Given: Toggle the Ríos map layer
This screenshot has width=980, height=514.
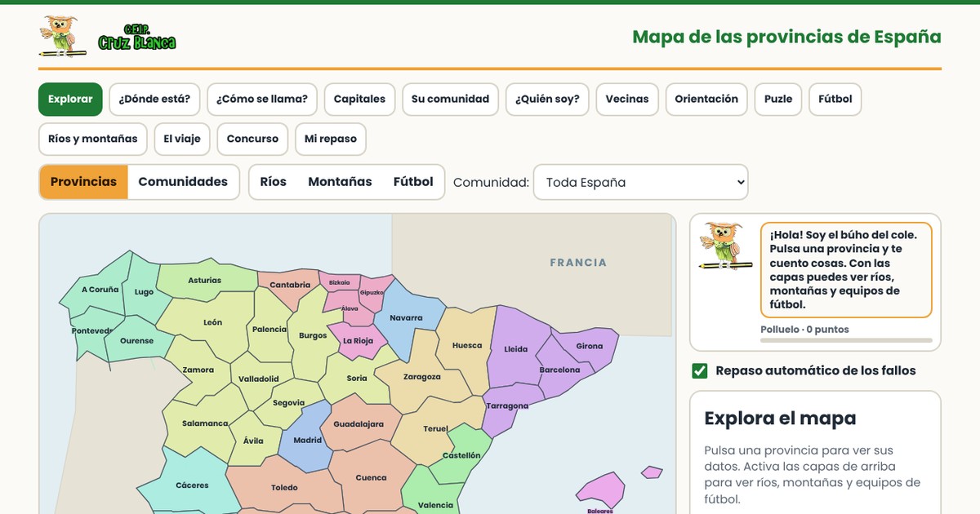Looking at the screenshot, I should pos(274,182).
